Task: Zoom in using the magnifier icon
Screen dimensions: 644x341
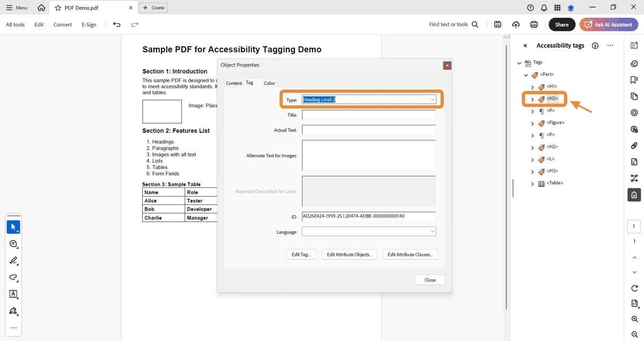Action: coord(634,320)
